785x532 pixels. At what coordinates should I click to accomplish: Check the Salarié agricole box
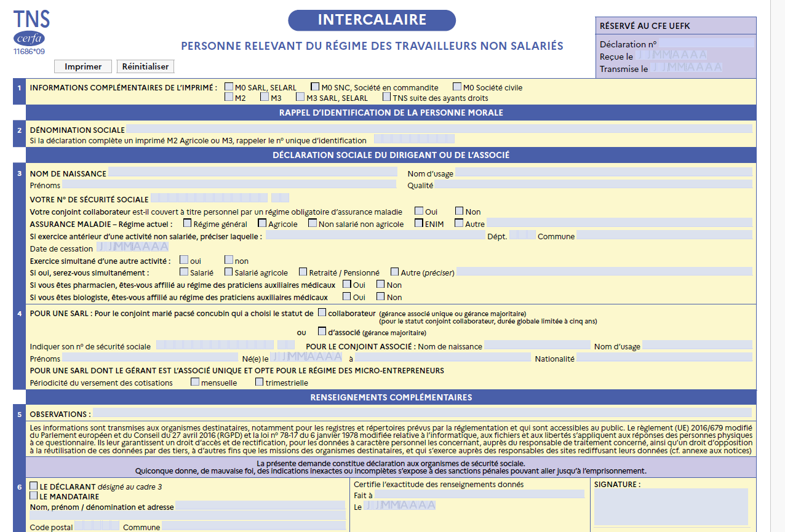[229, 272]
